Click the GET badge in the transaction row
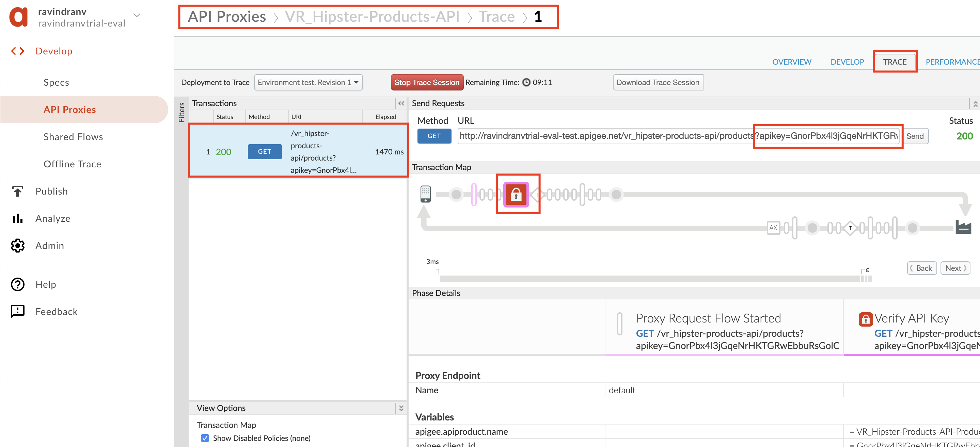The image size is (980, 447). tap(265, 152)
